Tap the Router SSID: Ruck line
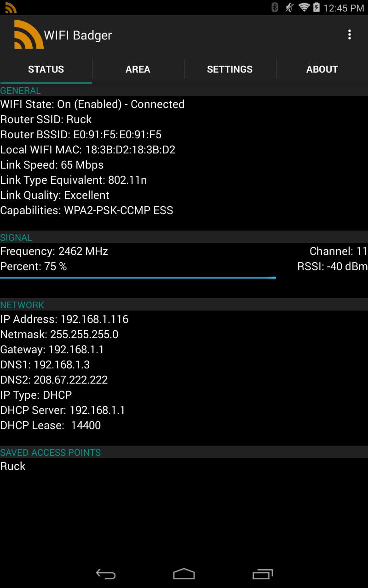 coord(46,119)
